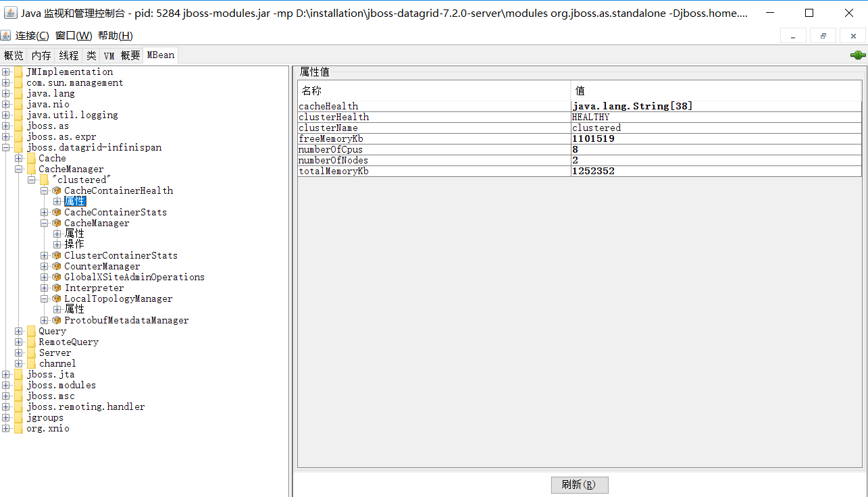
Task: Click the ClusterContainerStats MBean icon
Action: (57, 256)
